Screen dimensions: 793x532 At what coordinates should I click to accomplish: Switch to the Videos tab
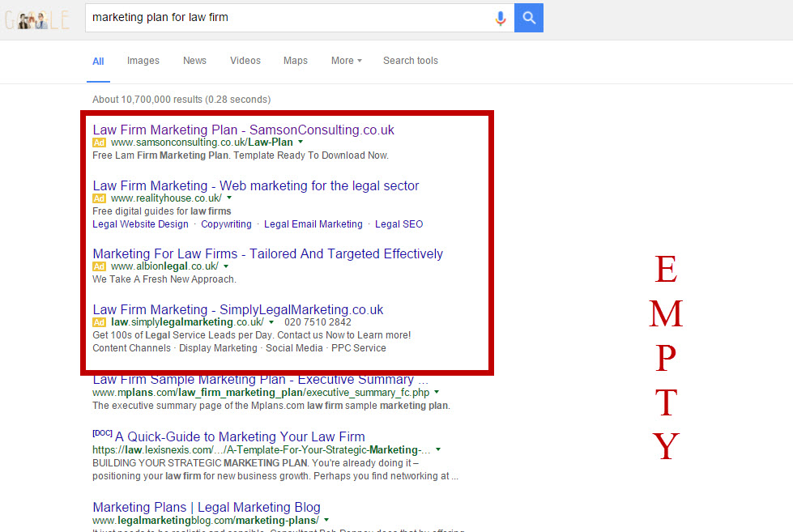tap(245, 61)
